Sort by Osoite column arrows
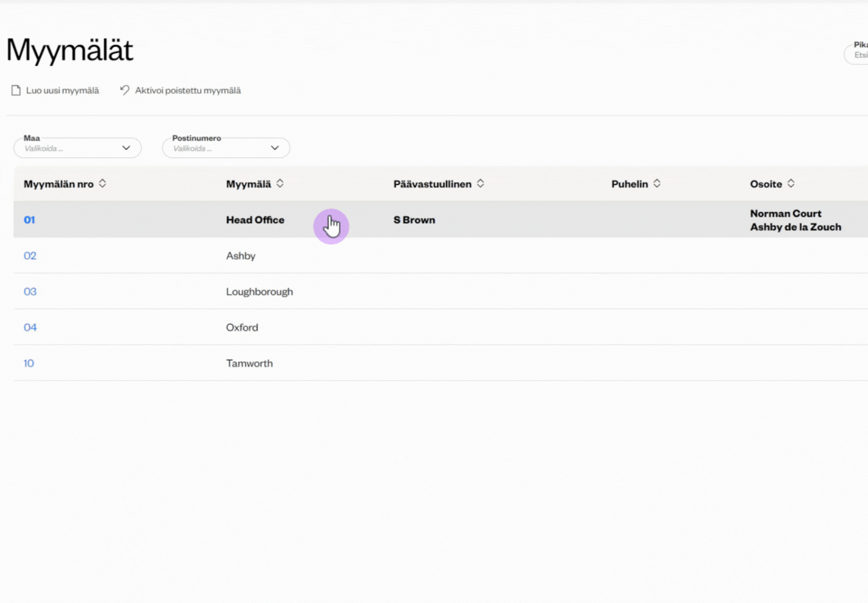The image size is (868, 603). (791, 184)
